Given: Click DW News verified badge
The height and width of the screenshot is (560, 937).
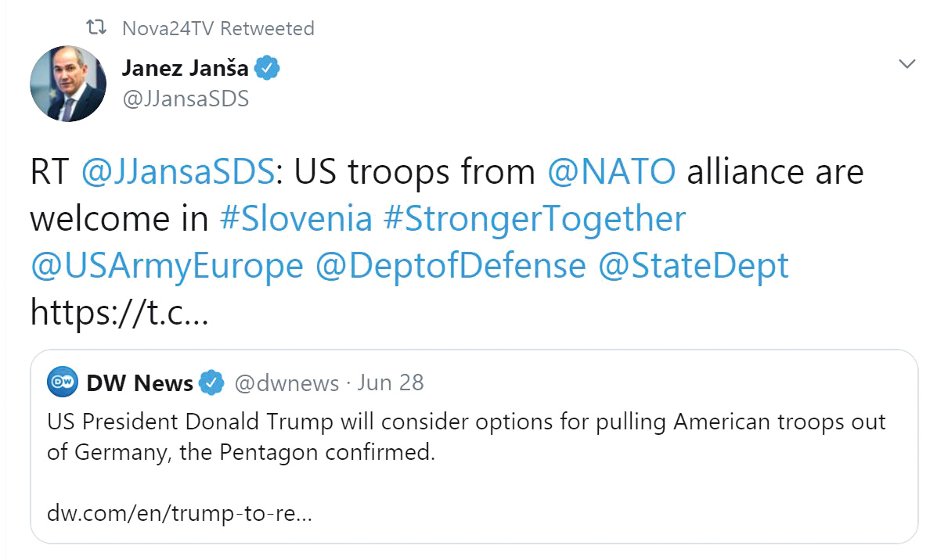Looking at the screenshot, I should coord(210,383).
